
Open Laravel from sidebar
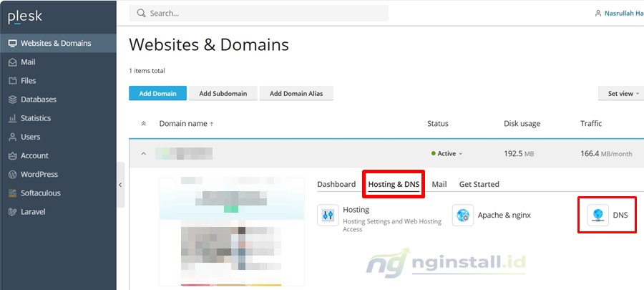click(x=58, y=212)
